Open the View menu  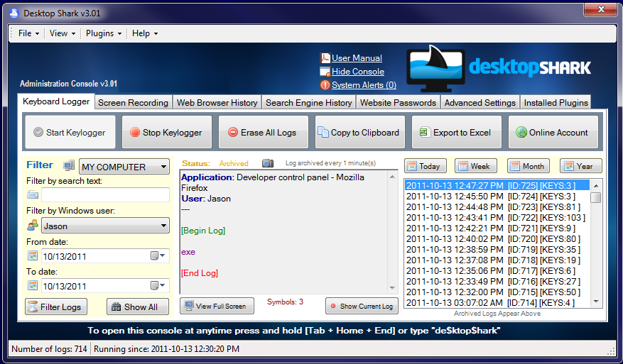click(63, 33)
